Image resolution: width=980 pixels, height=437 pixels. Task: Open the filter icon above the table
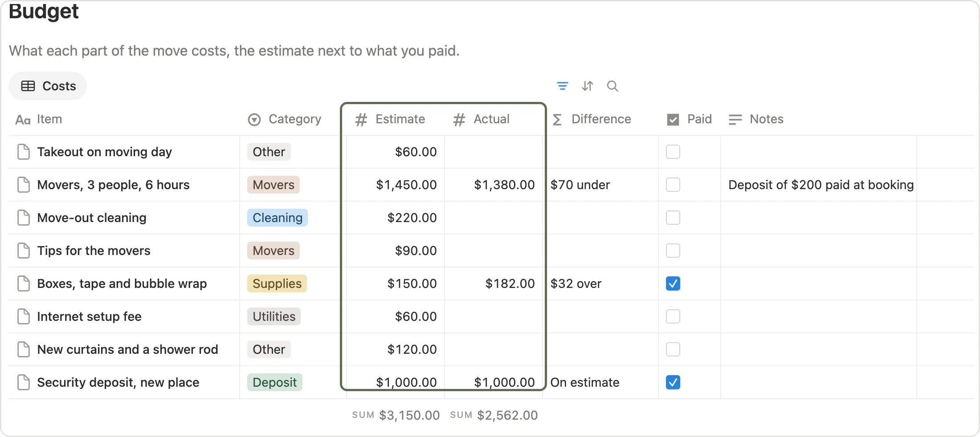point(563,86)
